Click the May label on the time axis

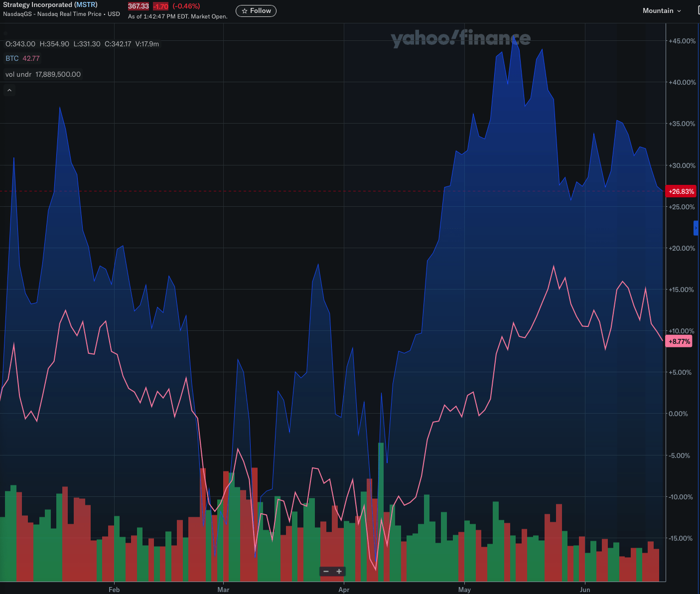pyautogui.click(x=465, y=590)
